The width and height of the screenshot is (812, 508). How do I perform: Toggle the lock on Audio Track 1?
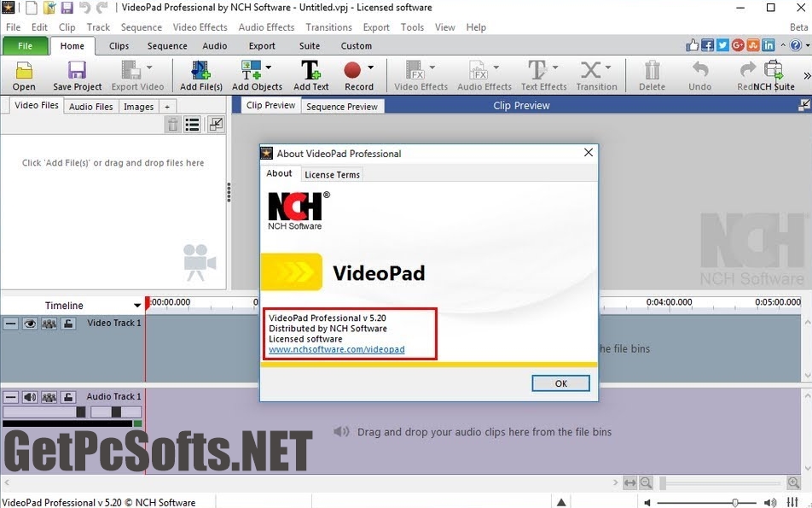click(x=68, y=398)
